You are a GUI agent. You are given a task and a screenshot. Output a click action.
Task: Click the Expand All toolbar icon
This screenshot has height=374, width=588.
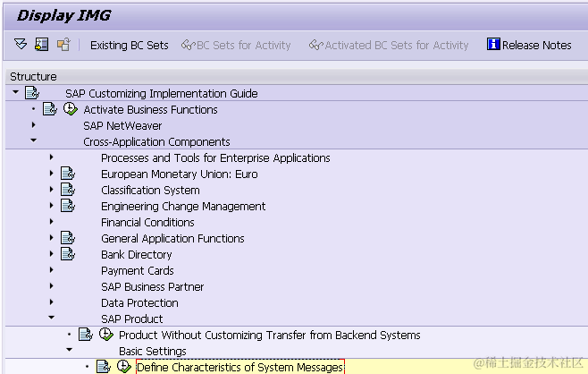tap(21, 45)
